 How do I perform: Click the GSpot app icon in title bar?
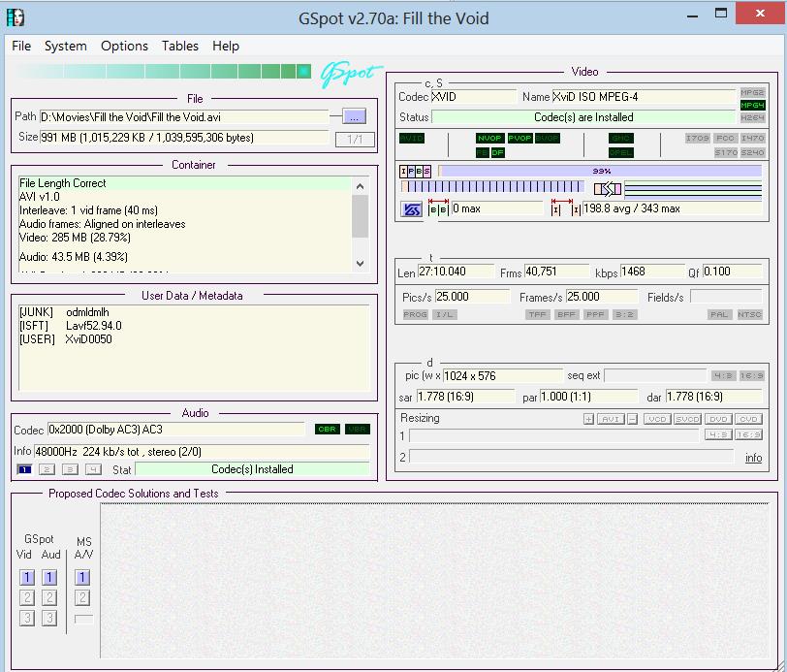(16, 18)
